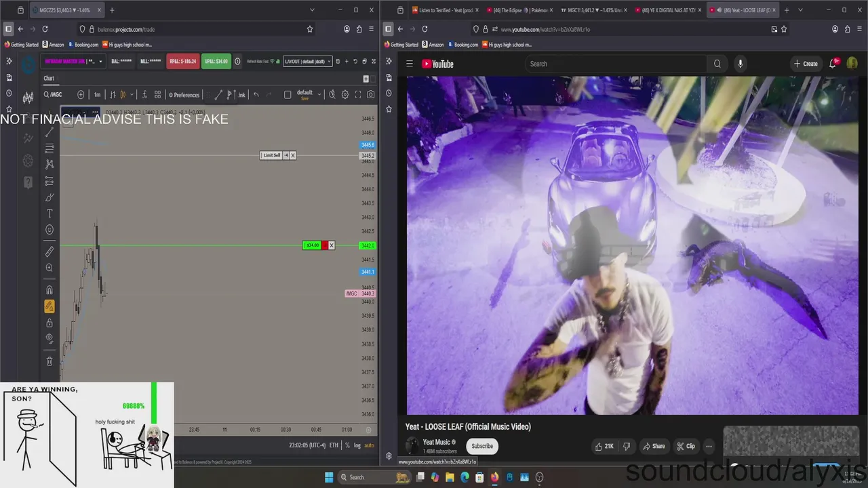This screenshot has height=488, width=868.
Task: Click the Clip button
Action: (686, 446)
